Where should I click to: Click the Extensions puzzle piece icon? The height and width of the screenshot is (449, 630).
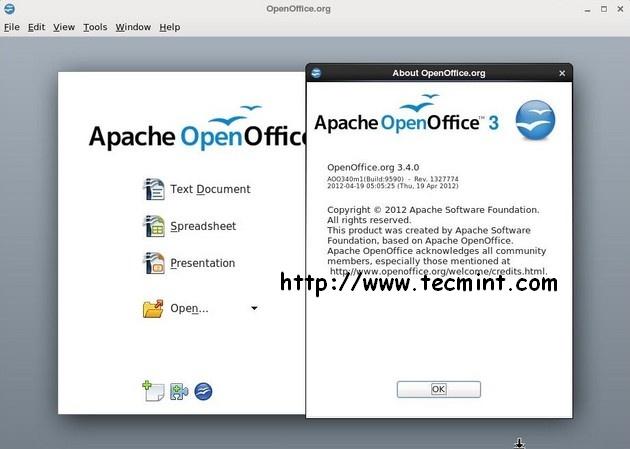pos(179,392)
